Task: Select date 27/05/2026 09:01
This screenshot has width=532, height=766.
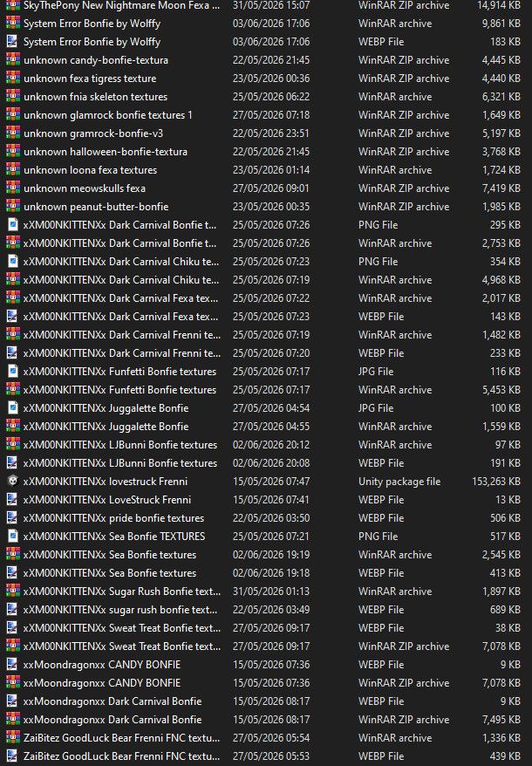Action: (271, 188)
